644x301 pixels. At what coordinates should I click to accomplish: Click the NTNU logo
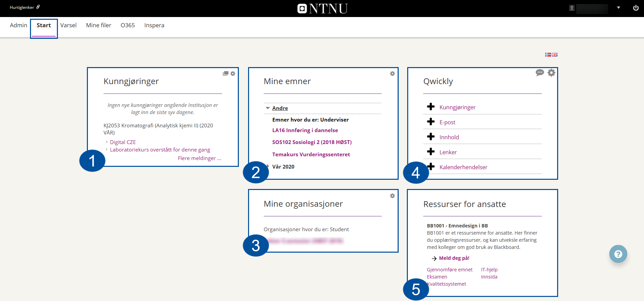click(x=322, y=9)
